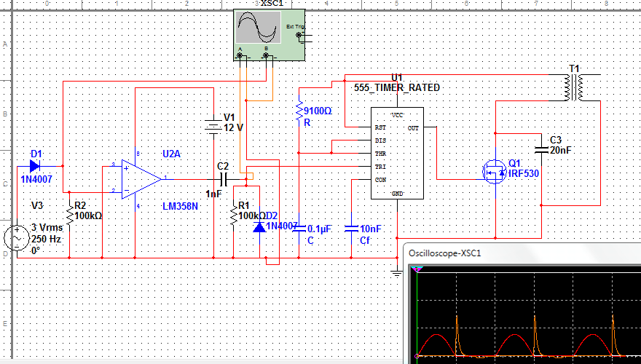Click the ground symbol below the 555 timer
The height and width of the screenshot is (364, 641).
[396, 273]
